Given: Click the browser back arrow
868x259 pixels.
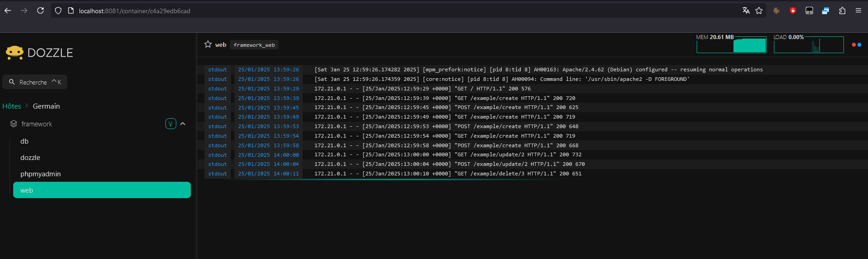Looking at the screenshot, I should pyautogui.click(x=8, y=10).
